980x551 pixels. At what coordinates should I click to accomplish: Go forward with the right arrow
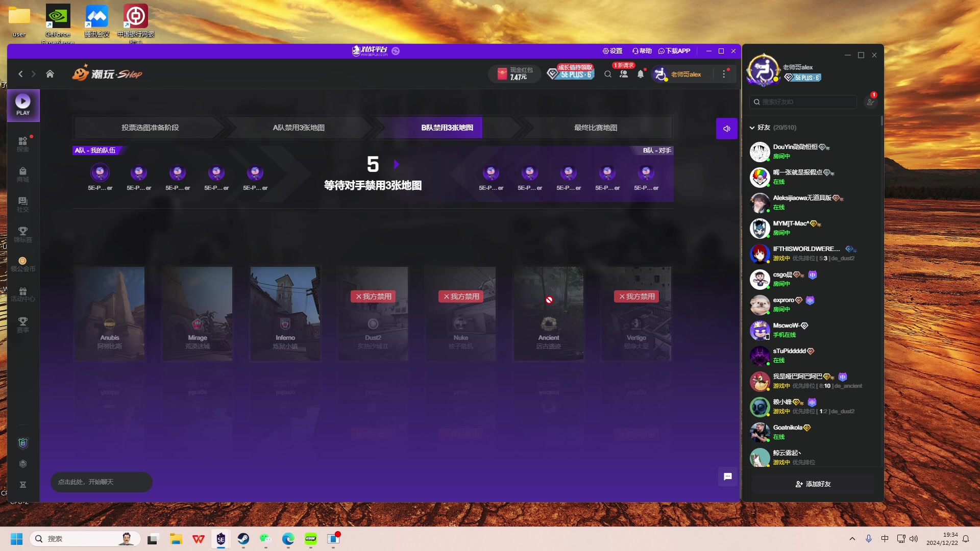click(x=34, y=74)
